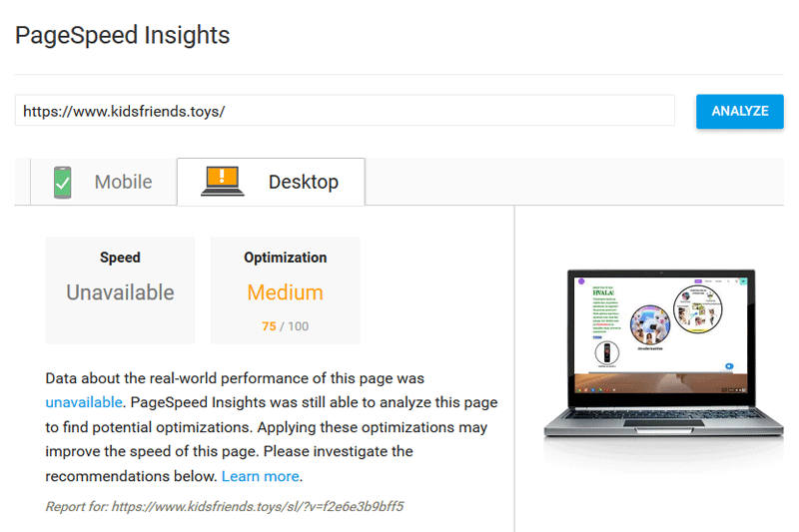Click the large collage circle in preview
This screenshot has height=532, width=799.
pos(697,309)
